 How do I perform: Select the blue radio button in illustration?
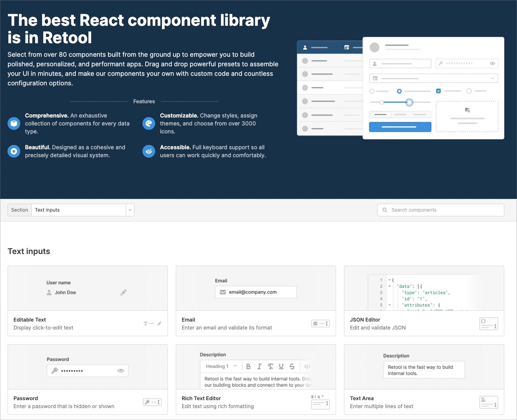click(399, 91)
